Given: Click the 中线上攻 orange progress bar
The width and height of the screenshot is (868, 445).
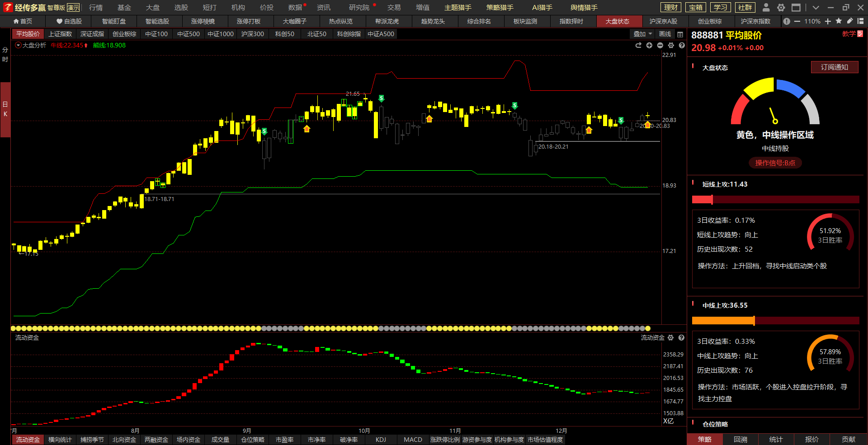Looking at the screenshot, I should [x=723, y=320].
